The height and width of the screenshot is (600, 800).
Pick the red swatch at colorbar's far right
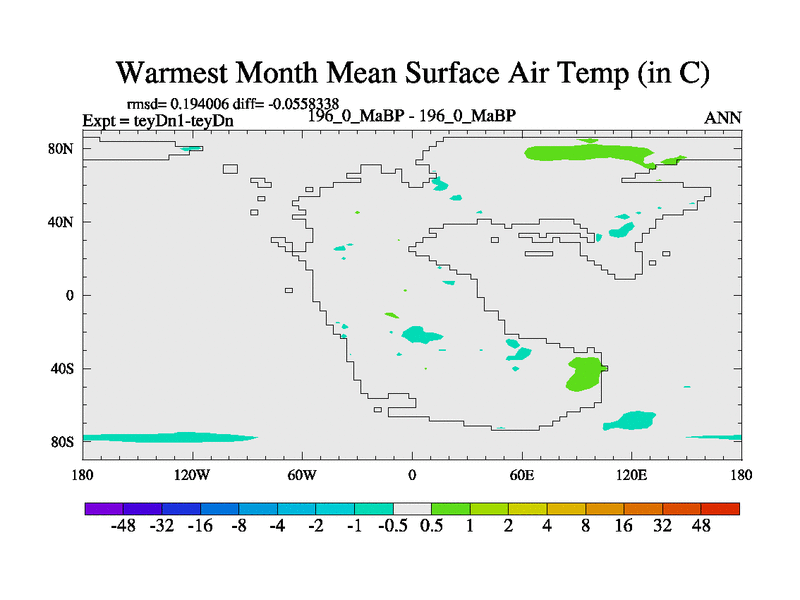720,509
